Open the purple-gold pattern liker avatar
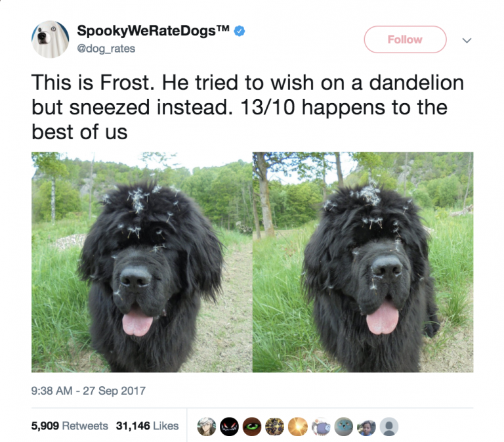Screen dimensions: 504x442 (274, 426)
